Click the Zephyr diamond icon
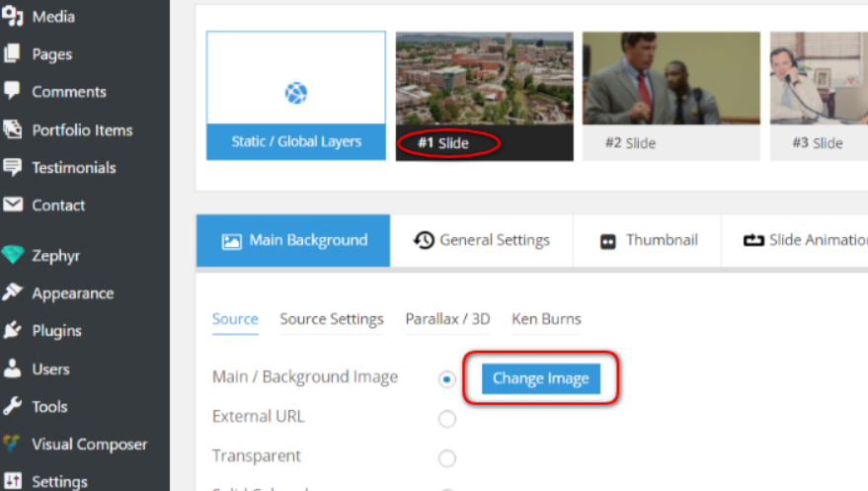 pyautogui.click(x=12, y=255)
